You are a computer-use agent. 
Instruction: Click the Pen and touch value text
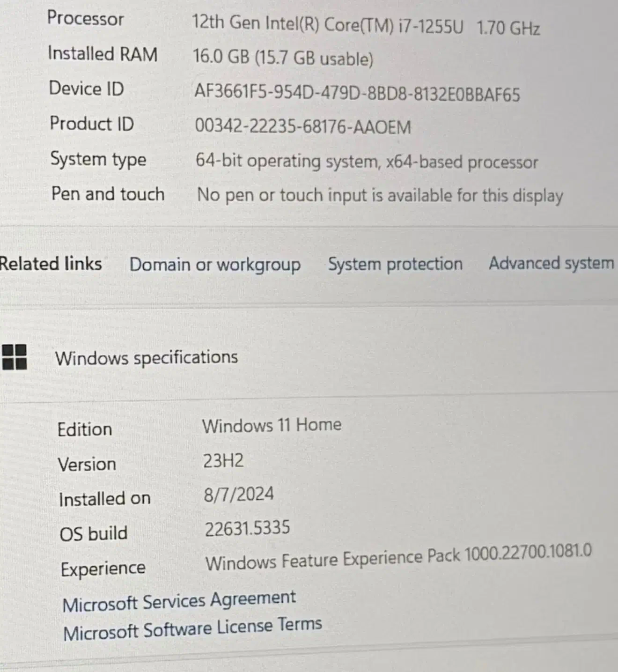(x=380, y=195)
